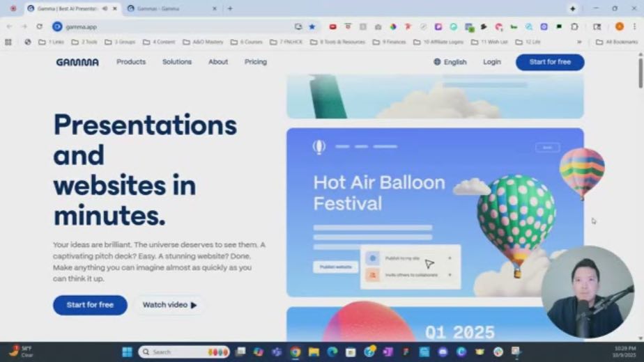This screenshot has height=362, width=644.
Task: Click the Gamma logo
Action: pyautogui.click(x=77, y=63)
